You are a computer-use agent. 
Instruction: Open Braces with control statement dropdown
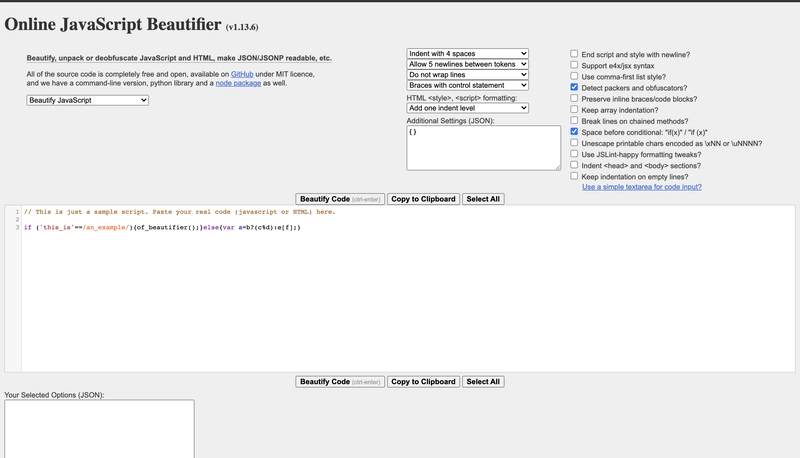pyautogui.click(x=467, y=85)
